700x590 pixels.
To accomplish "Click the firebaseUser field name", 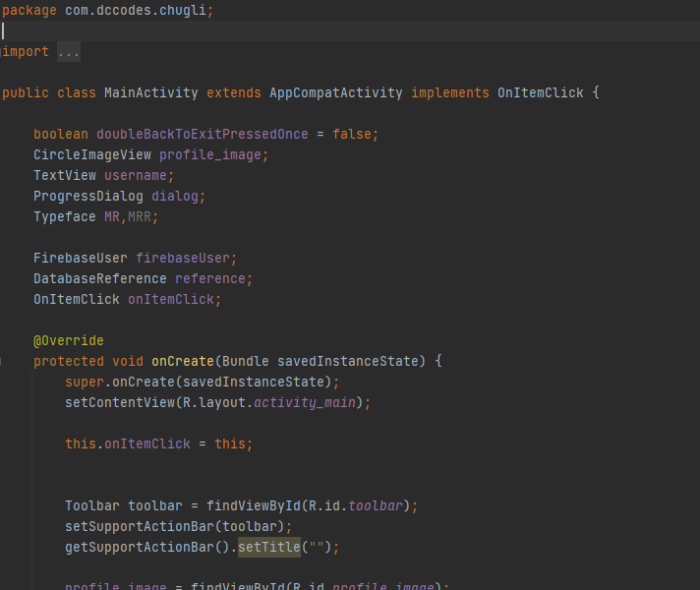I will (x=183, y=258).
